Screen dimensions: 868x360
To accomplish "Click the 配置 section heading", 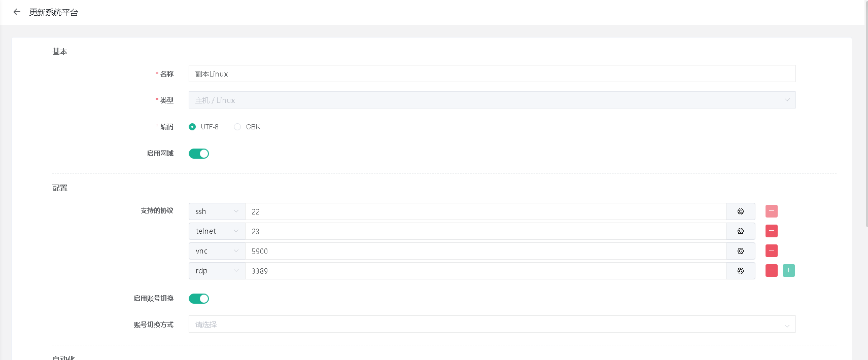I will point(60,188).
